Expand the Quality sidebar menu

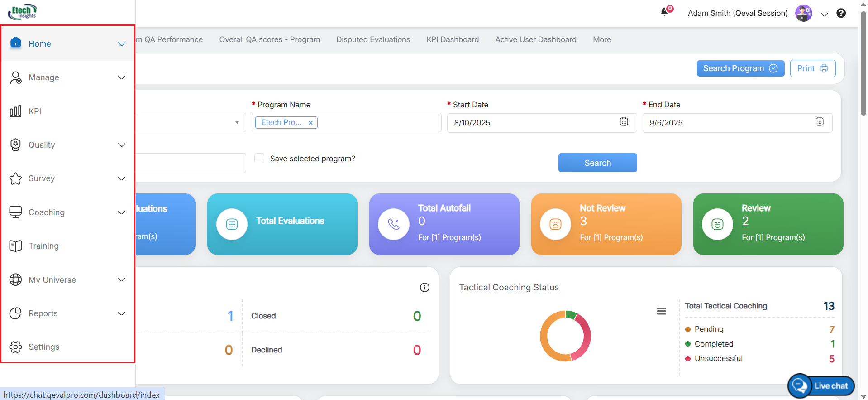(x=121, y=145)
